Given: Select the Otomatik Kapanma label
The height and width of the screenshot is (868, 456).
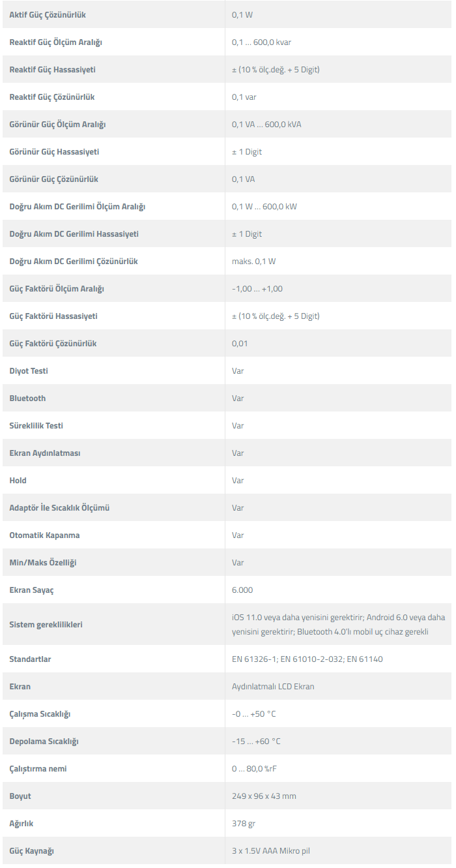Looking at the screenshot, I should coord(44,535).
